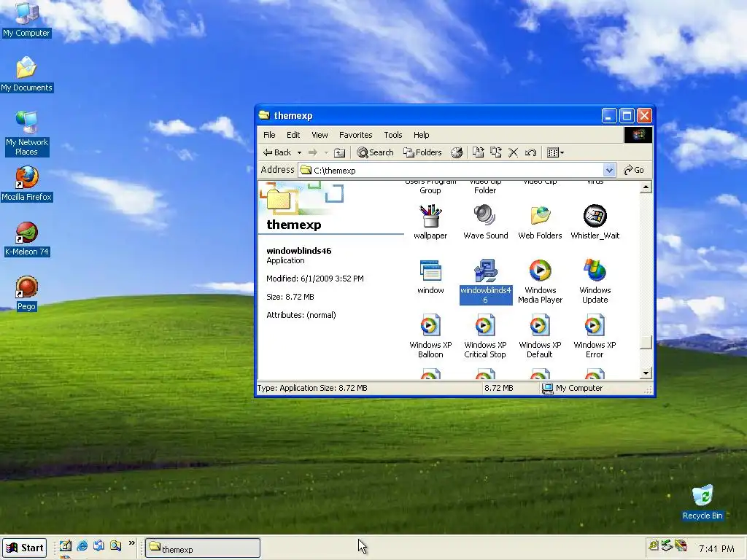Viewport: 747px width, 560px height.
Task: Click the Copy To toolbar icon
Action: [496, 152]
